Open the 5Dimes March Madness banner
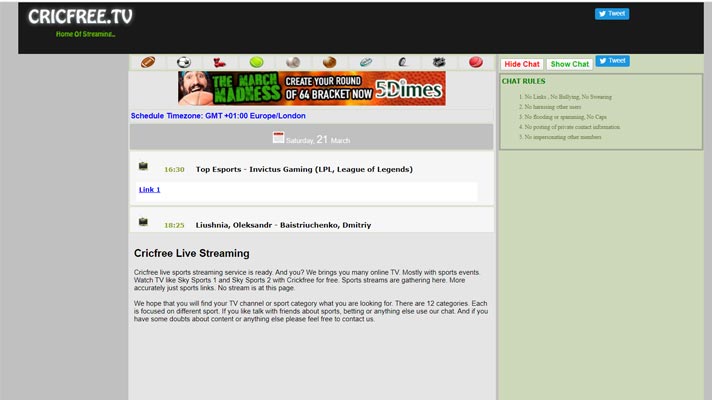The width and height of the screenshot is (712, 400). (x=312, y=89)
